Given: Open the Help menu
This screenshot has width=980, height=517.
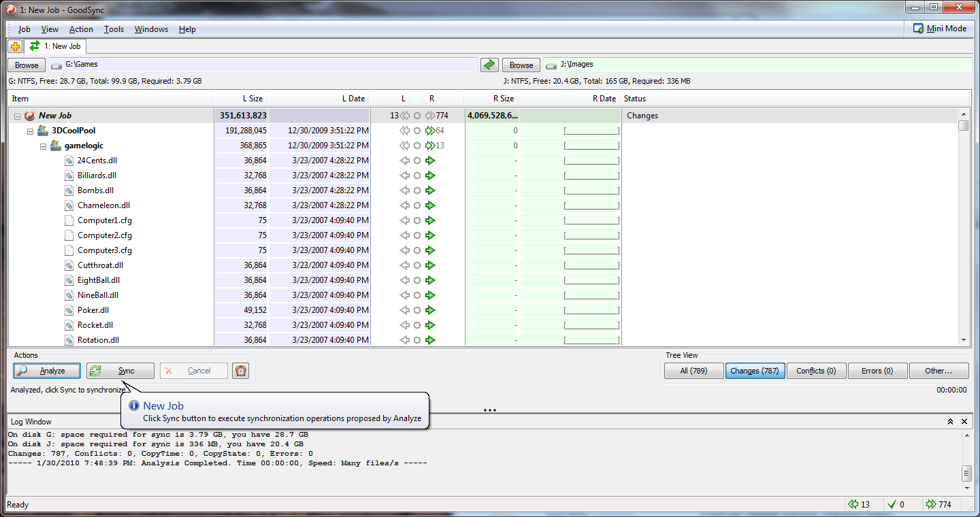Looking at the screenshot, I should pyautogui.click(x=187, y=29).
